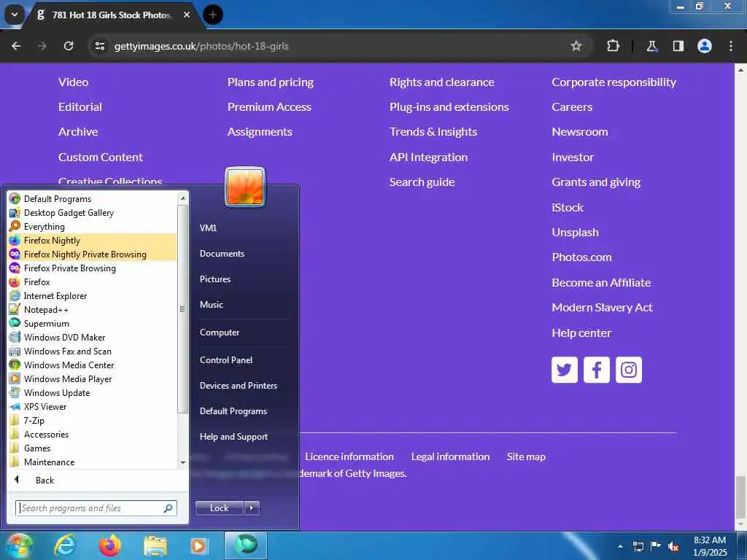This screenshot has width=747, height=560.
Task: Open the Unsplash link
Action: click(575, 233)
